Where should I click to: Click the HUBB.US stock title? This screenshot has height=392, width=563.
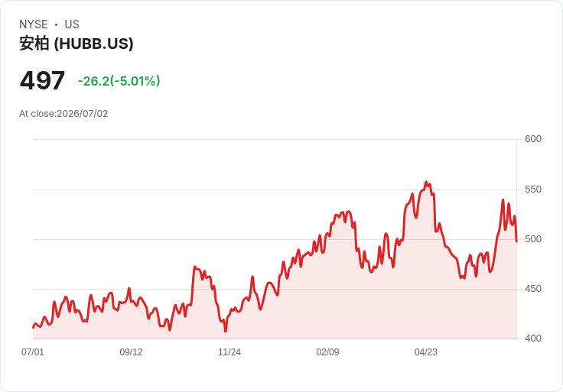(76, 44)
